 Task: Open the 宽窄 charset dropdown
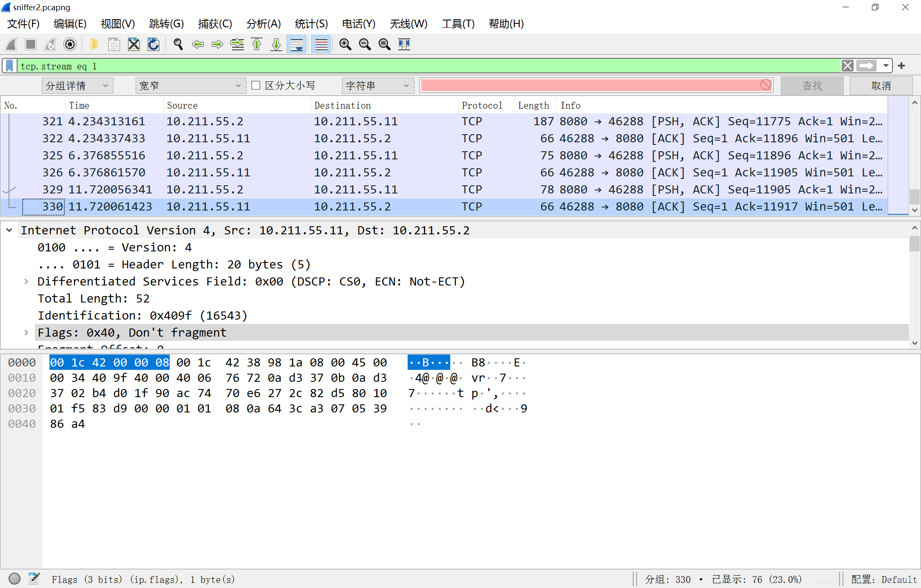coord(191,86)
